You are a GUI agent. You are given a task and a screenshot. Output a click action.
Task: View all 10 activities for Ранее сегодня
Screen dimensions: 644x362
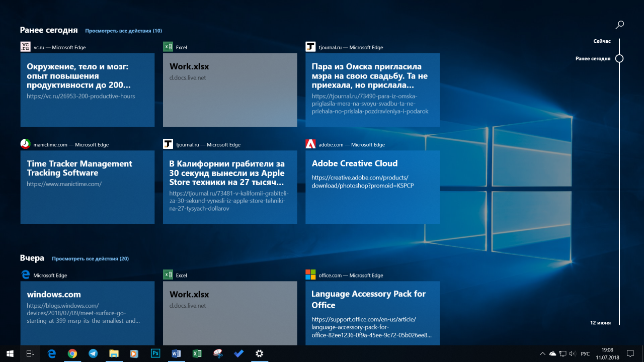point(124,31)
